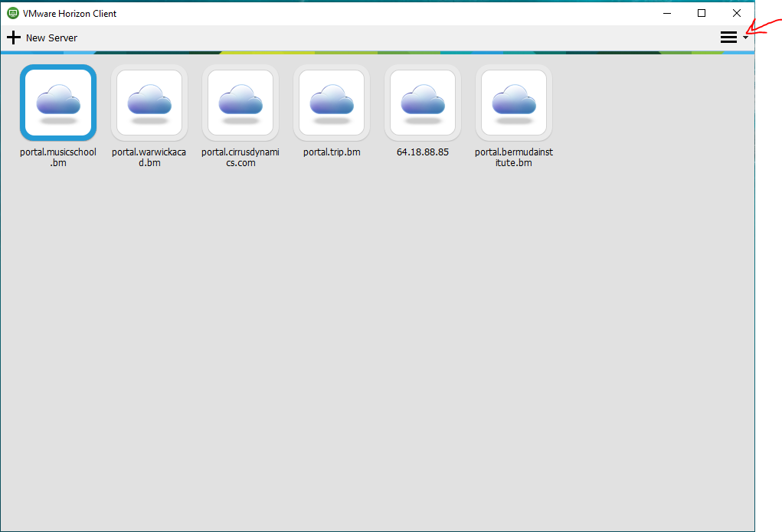Viewport: 782px width, 532px height.
Task: Open the hamburger options menu
Action: [728, 37]
